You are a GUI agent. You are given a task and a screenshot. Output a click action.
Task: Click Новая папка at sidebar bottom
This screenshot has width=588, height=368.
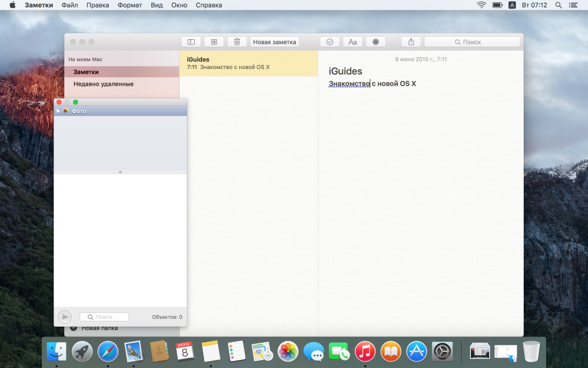94,328
